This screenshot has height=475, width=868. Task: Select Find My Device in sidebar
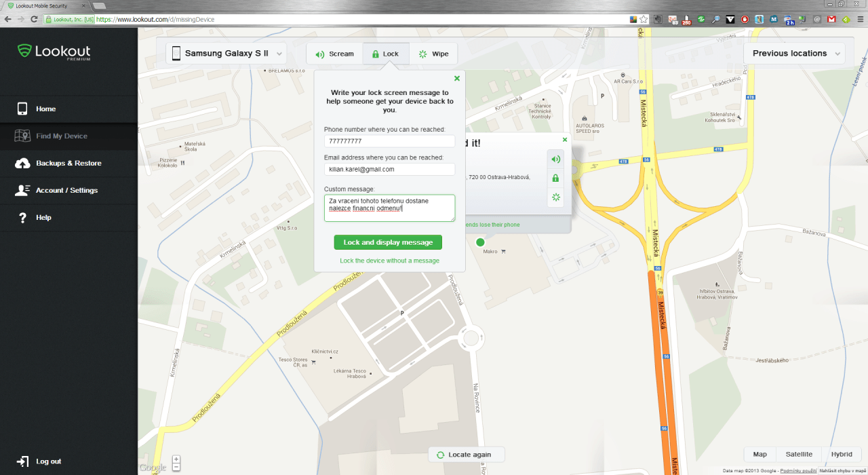coord(68,136)
